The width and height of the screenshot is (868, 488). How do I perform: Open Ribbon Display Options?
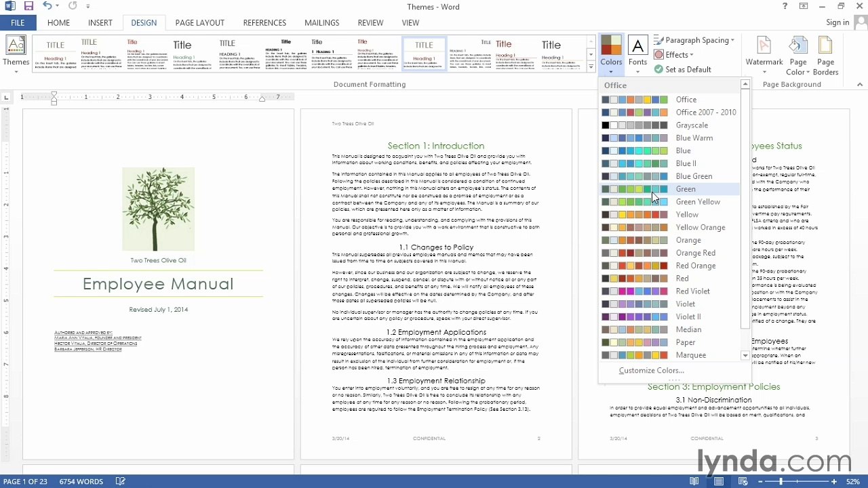pos(804,7)
